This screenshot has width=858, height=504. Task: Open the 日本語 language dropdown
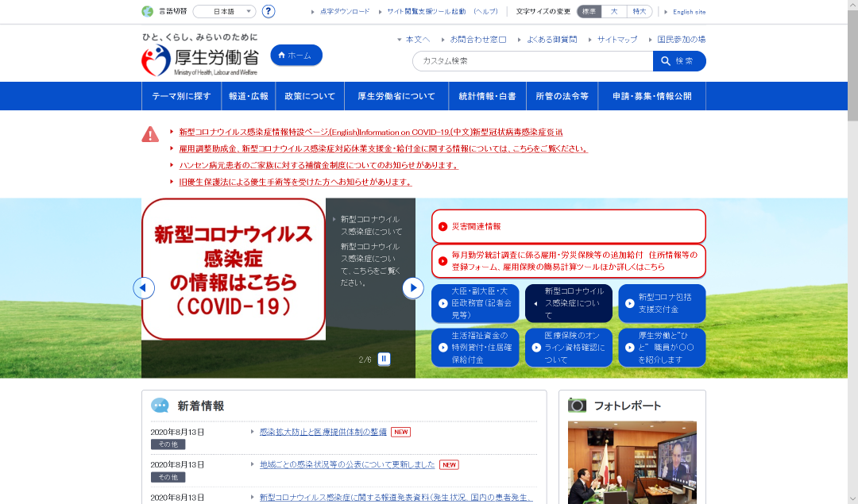[x=224, y=11]
